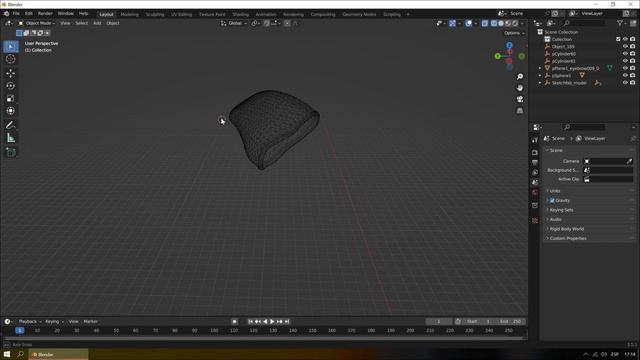The width and height of the screenshot is (640, 360).
Task: Select the Transform tool in the toolbar
Action: tap(11, 111)
